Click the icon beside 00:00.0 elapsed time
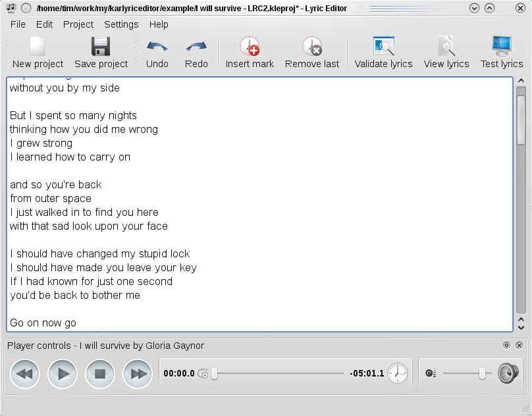 point(203,374)
